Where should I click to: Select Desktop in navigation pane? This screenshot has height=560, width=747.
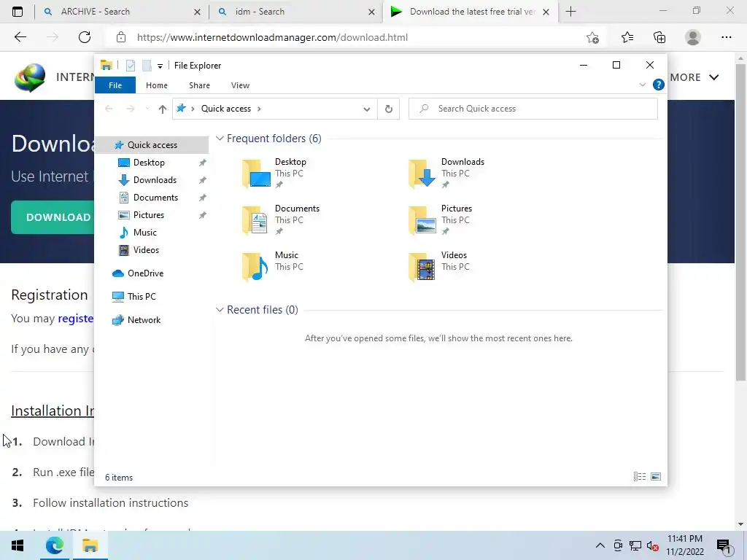pos(149,163)
